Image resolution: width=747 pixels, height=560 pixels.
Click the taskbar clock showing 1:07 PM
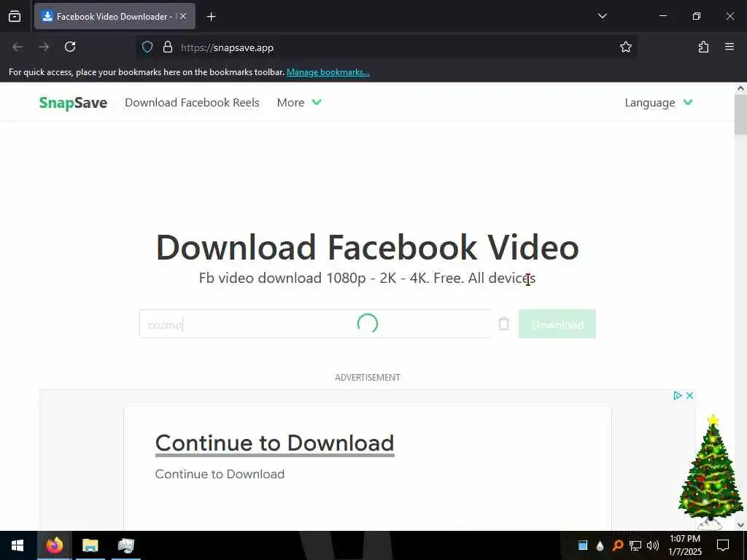click(x=684, y=545)
